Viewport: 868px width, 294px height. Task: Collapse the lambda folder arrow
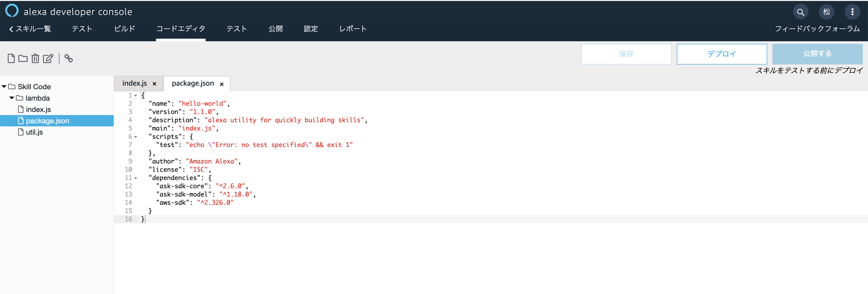pyautogui.click(x=12, y=98)
